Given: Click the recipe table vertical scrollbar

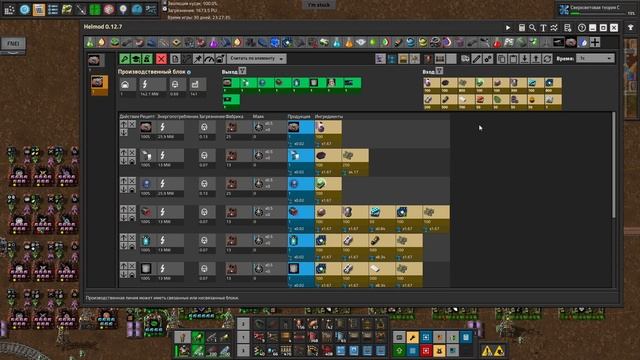Looking at the screenshot, I should 613,165.
